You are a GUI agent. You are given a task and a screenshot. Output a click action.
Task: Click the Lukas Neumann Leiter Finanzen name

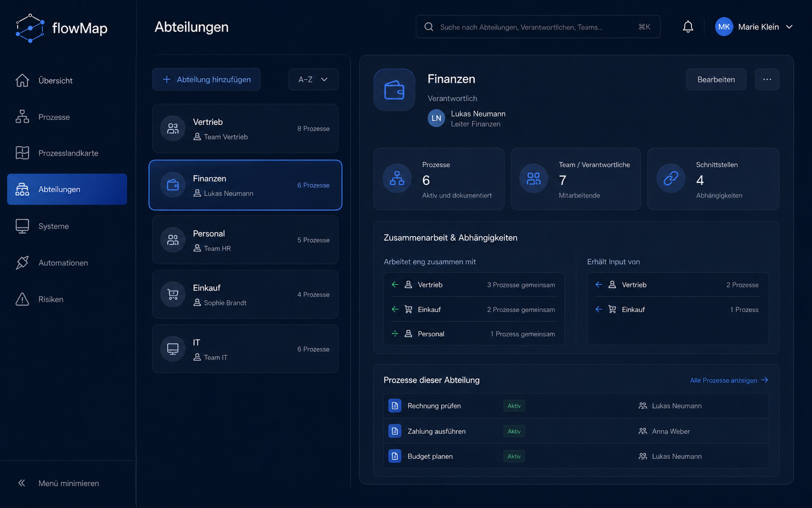[478, 114]
